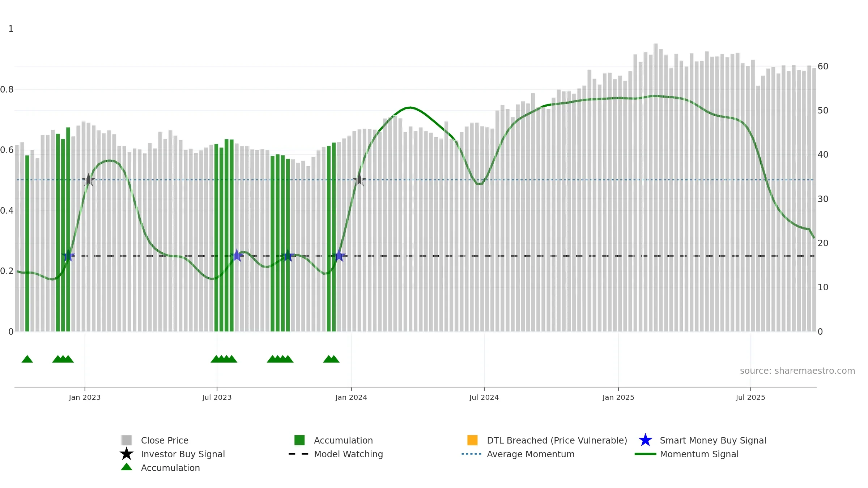Click the orange DTL Breached swatch

(472, 440)
